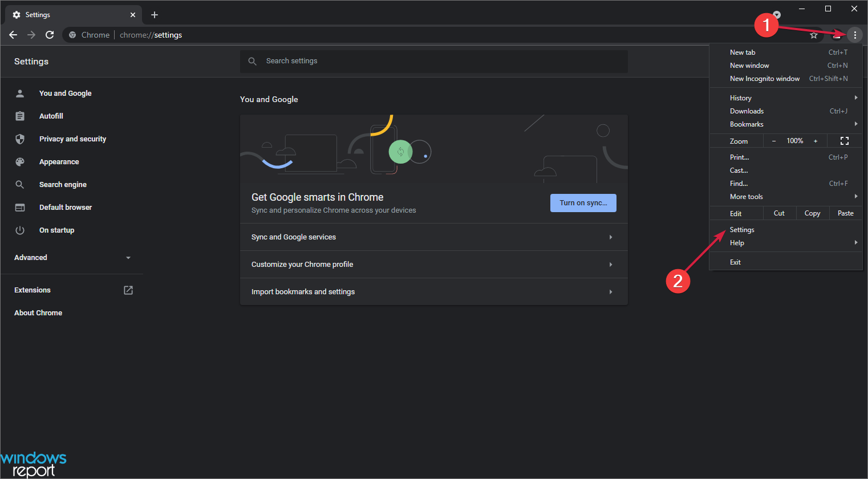Screen dimensions: 868x479
Task: Open the You and Google section
Action: (66, 94)
